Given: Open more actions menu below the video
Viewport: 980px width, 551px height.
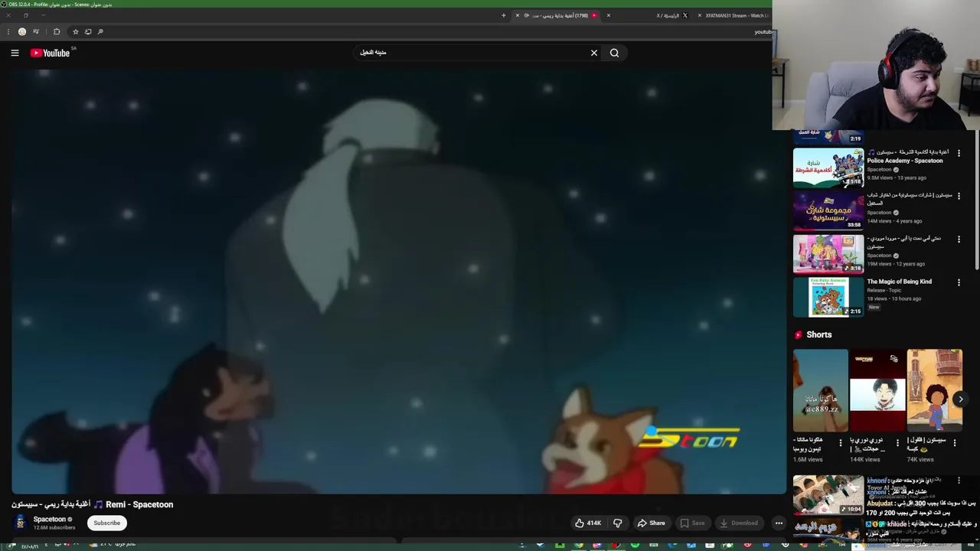Looking at the screenshot, I should pos(779,523).
